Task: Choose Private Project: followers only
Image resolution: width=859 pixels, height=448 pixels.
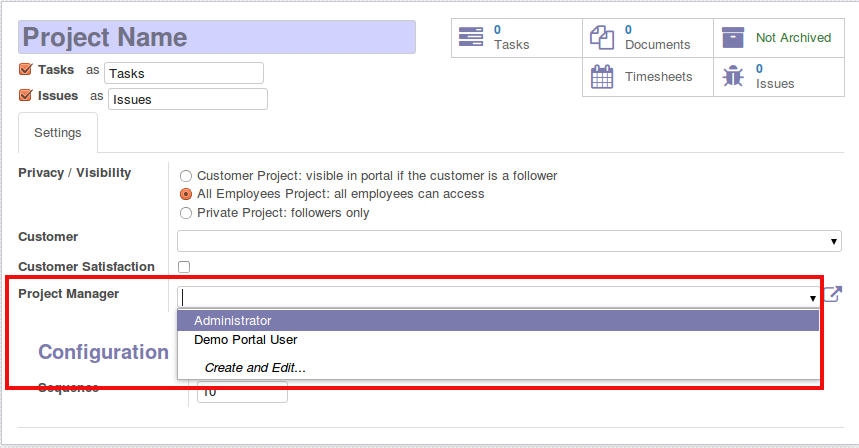Action: pyautogui.click(x=186, y=213)
